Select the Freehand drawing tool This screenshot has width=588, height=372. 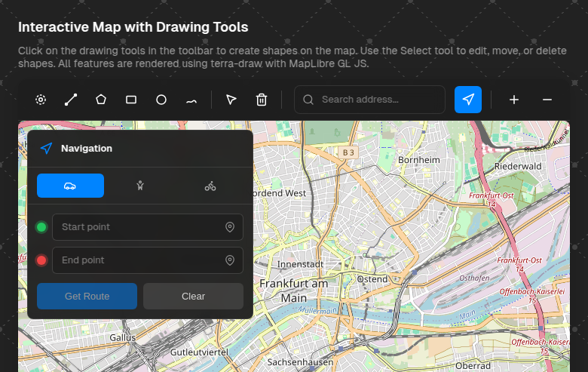point(191,100)
